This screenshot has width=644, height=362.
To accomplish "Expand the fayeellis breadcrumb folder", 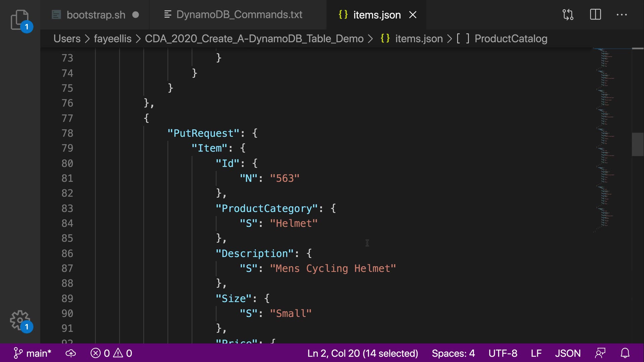I will click(x=112, y=39).
